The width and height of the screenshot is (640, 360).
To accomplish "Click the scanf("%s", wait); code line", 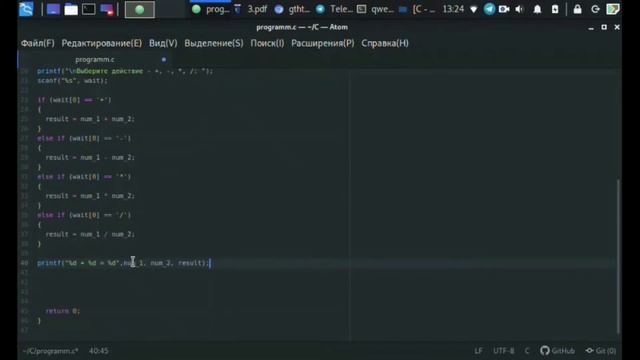I will pos(72,81).
